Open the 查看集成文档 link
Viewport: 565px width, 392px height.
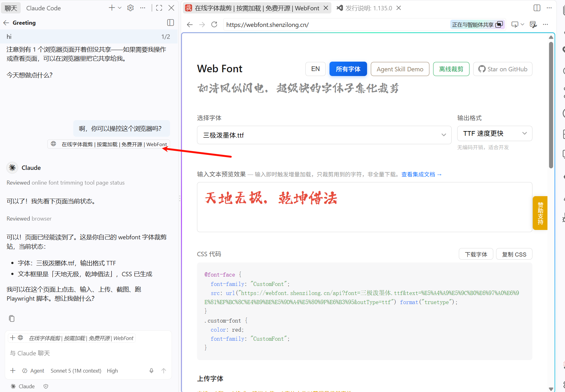click(x=422, y=174)
